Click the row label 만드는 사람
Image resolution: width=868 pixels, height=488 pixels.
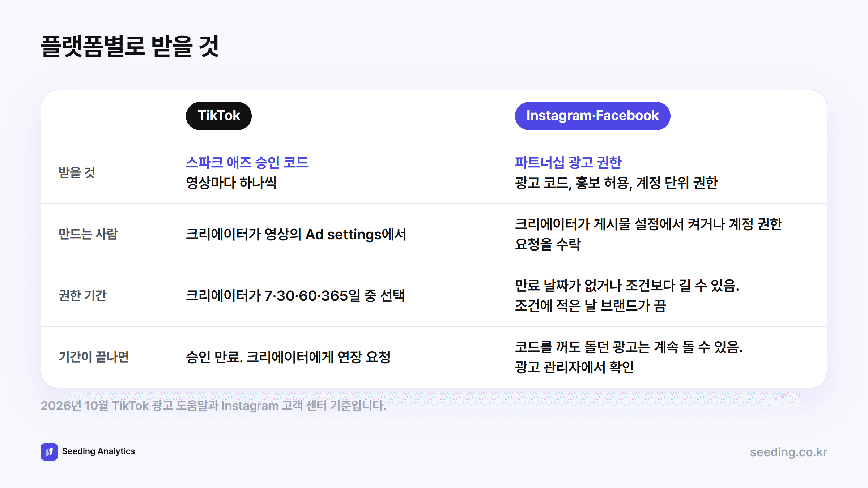(x=88, y=234)
